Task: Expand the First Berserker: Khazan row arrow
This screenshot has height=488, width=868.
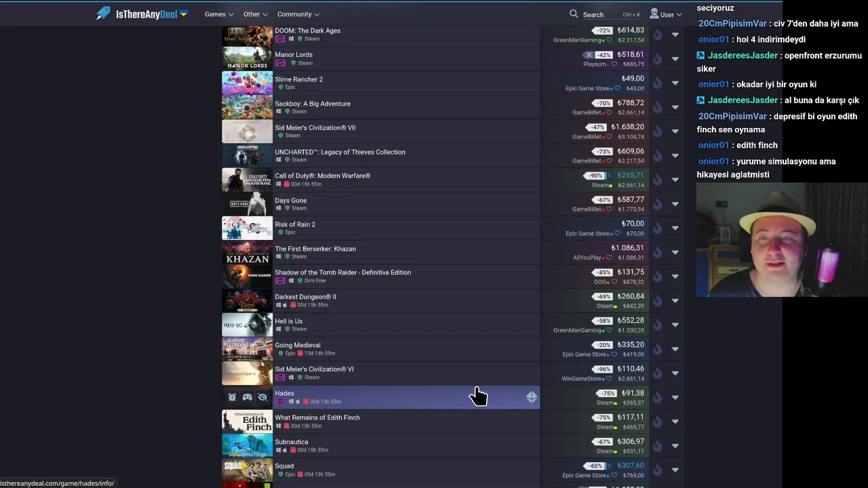Action: [x=675, y=253]
